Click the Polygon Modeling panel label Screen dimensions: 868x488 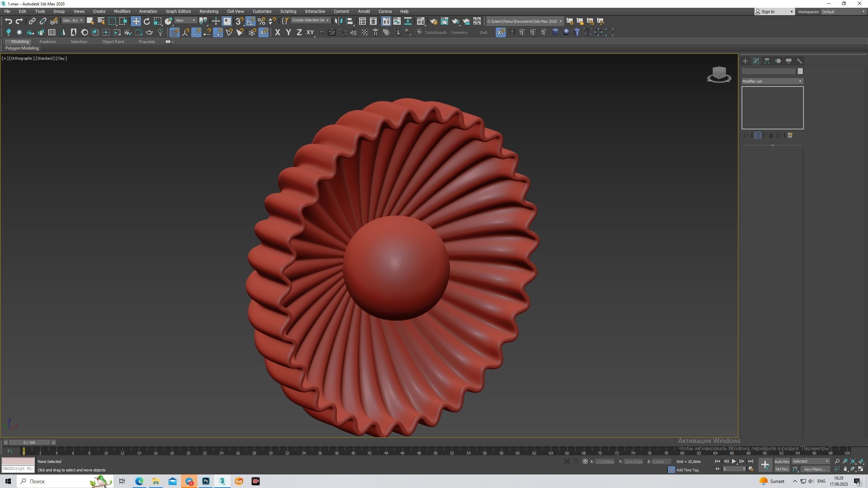(22, 48)
